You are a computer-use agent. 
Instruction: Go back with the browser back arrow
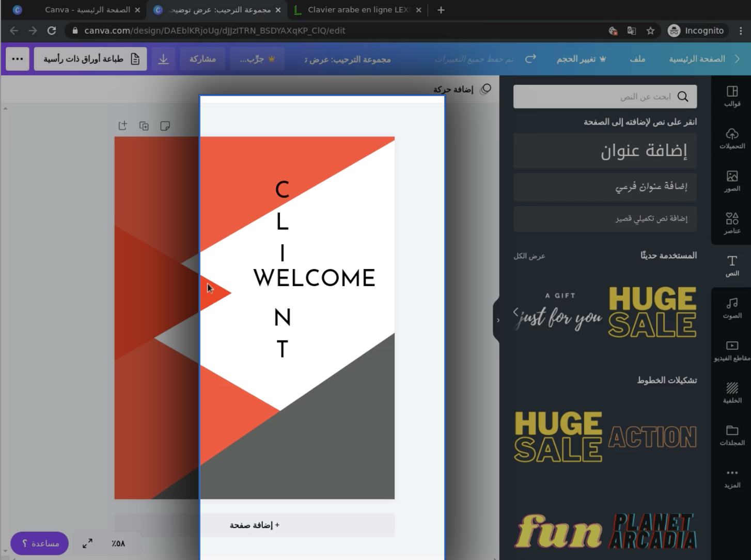[14, 30]
